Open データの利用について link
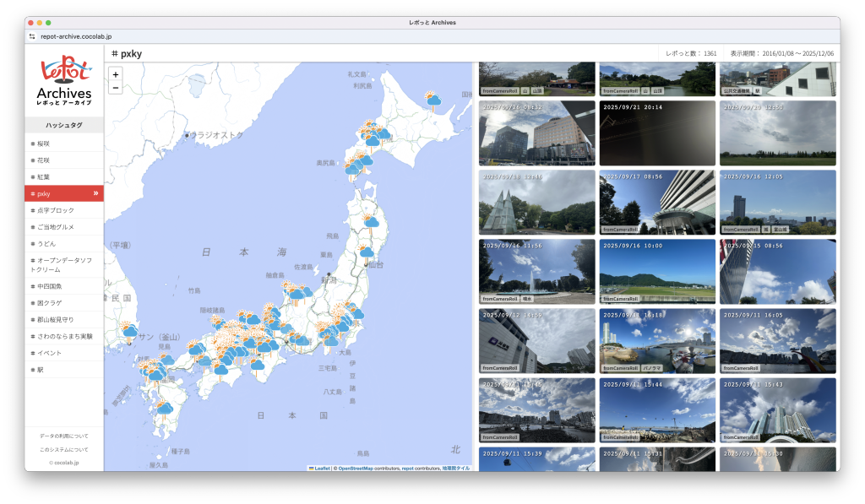The image size is (865, 504). pyautogui.click(x=64, y=436)
